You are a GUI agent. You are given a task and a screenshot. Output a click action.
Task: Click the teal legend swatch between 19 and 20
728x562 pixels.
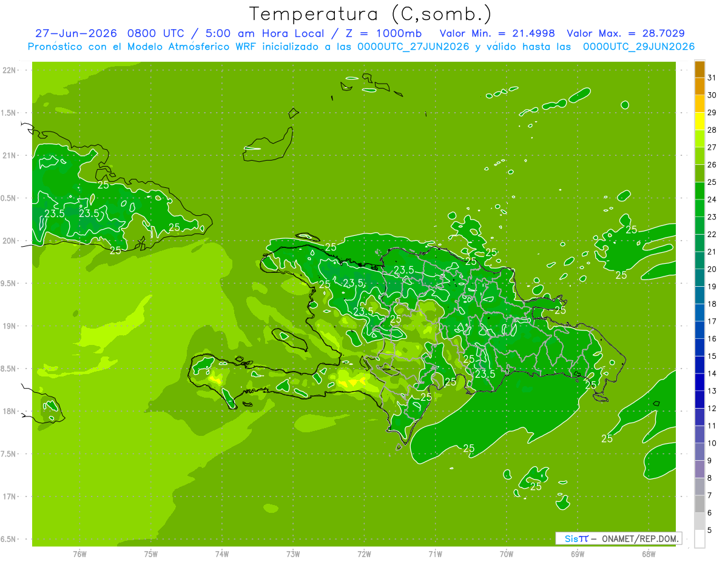pyautogui.click(x=699, y=278)
